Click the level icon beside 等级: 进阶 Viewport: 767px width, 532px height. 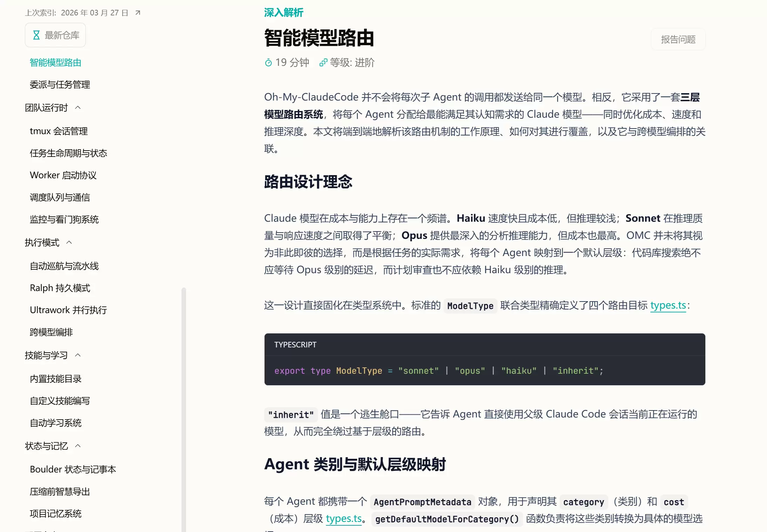(x=322, y=63)
